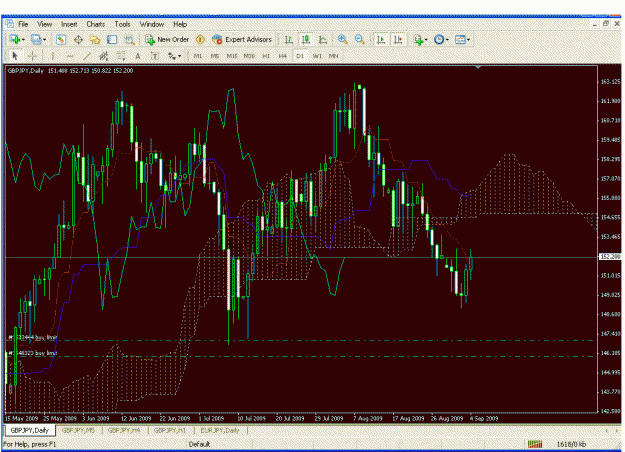
Task: Zoom in on the chart
Action: coord(342,39)
